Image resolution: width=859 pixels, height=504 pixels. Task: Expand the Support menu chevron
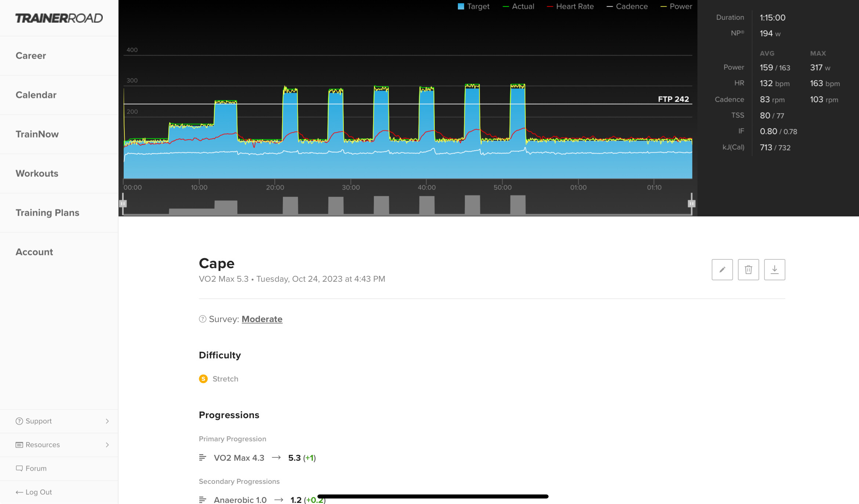(107, 421)
